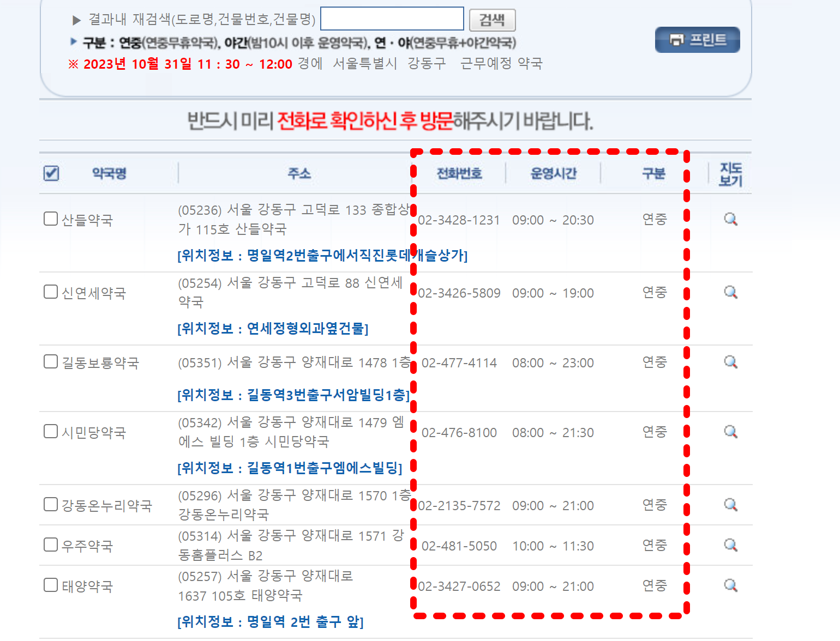Screen dimensions: 840x641
Task: Select the pharmacy name 우주약국
Action: pyautogui.click(x=87, y=546)
